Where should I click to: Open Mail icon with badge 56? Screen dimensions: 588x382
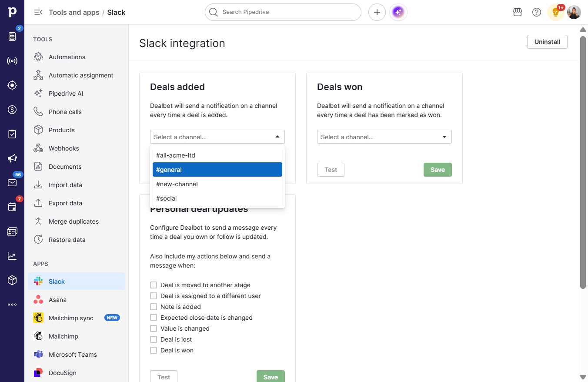(x=12, y=183)
